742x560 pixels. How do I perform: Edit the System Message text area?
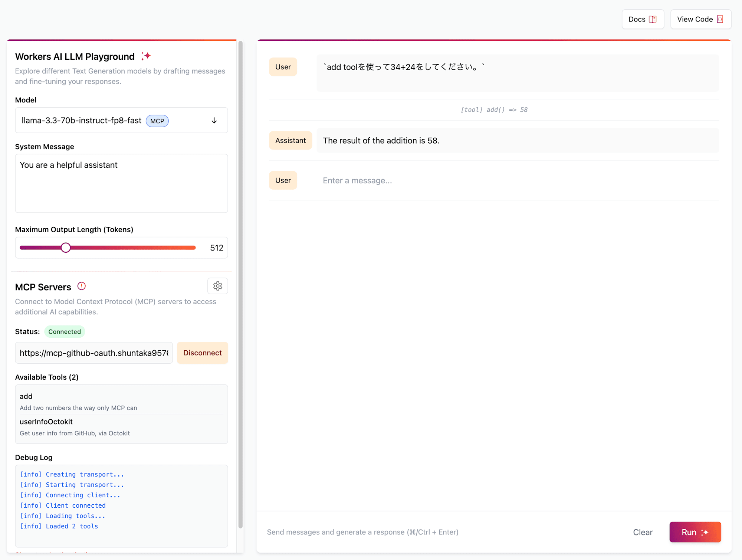[x=121, y=183]
